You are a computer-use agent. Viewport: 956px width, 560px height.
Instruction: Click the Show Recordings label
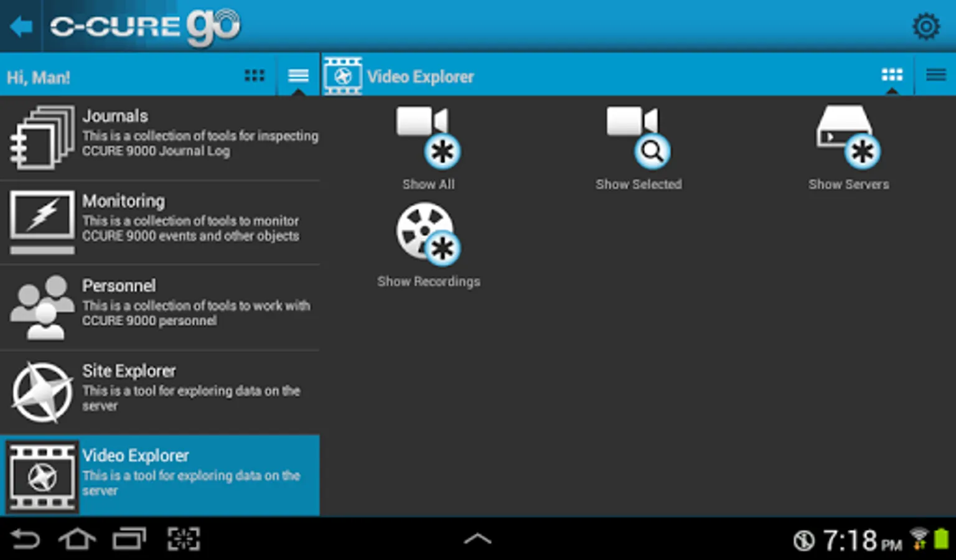(428, 282)
